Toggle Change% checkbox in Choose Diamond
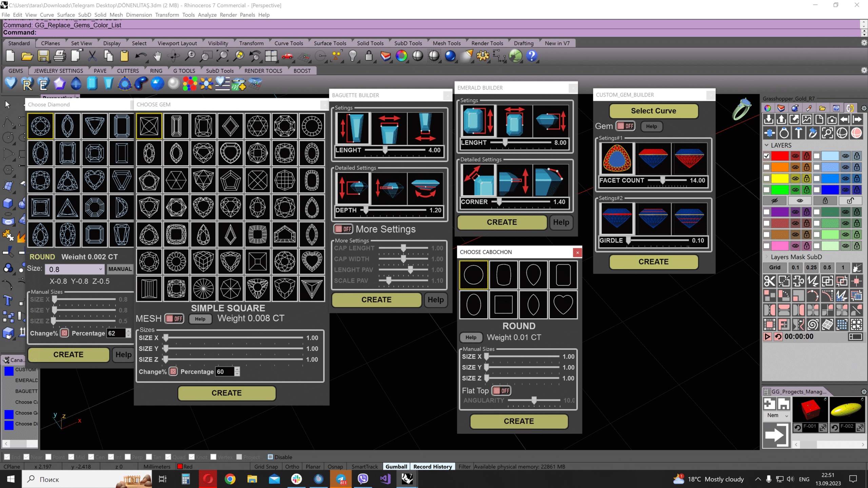This screenshot has width=868, height=488. pyautogui.click(x=64, y=333)
